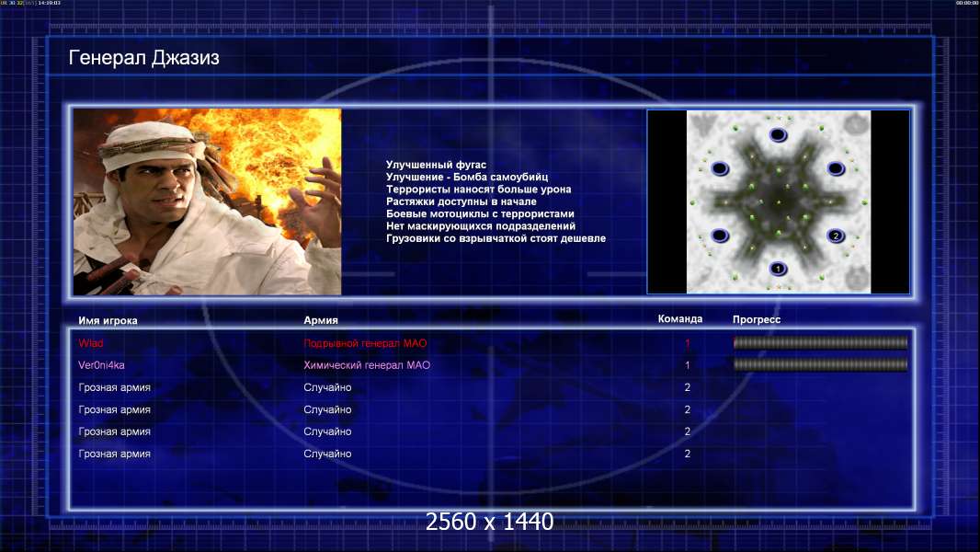
Task: Click 'Боевые мотоциклы с террористами' line
Action: (x=480, y=213)
